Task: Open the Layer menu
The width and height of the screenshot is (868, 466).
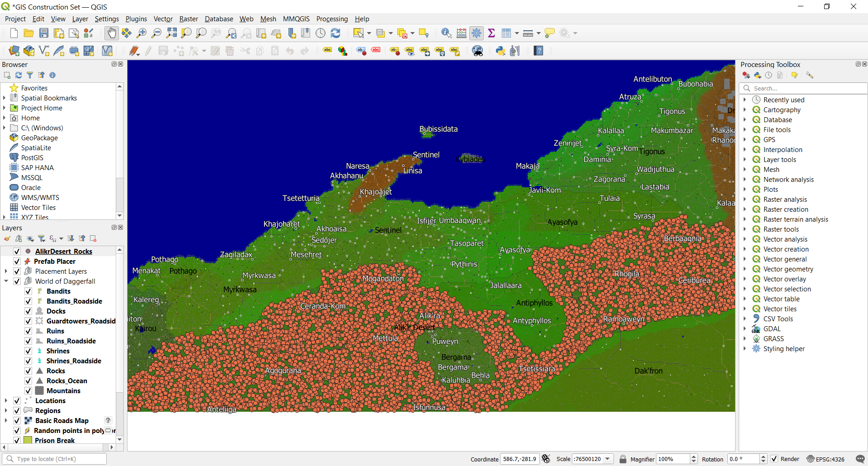Action: tap(80, 19)
